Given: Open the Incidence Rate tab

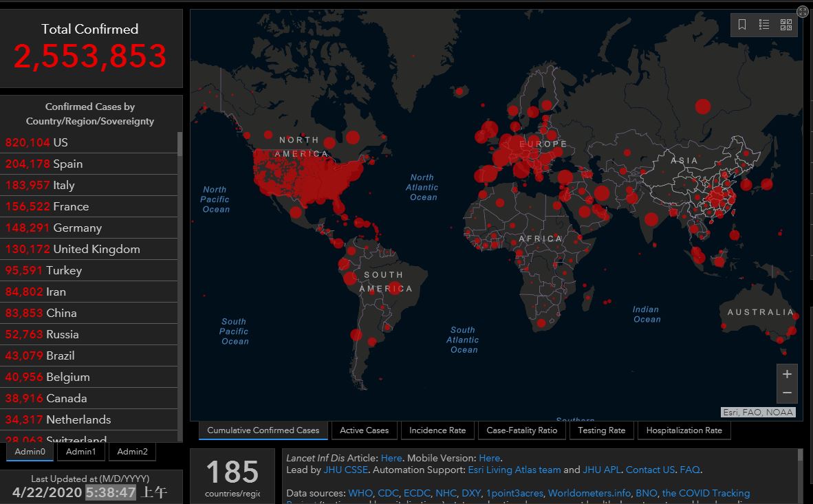Looking at the screenshot, I should (x=437, y=430).
